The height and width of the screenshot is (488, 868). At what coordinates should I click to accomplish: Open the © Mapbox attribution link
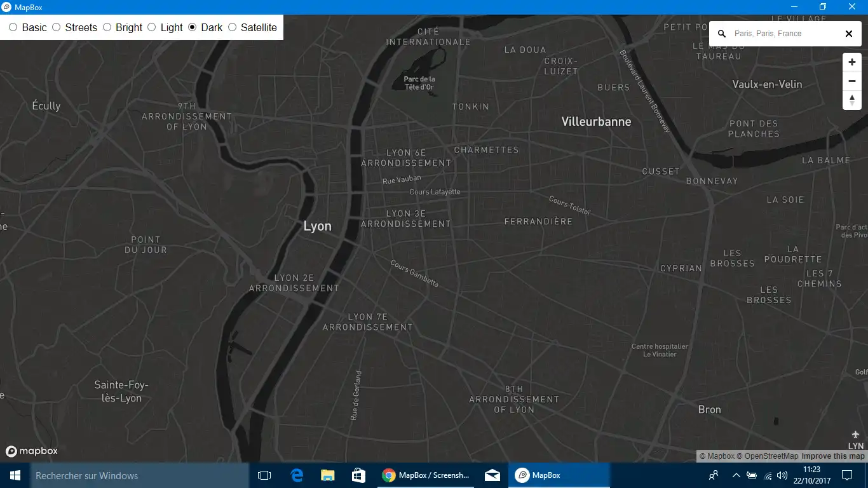click(717, 456)
